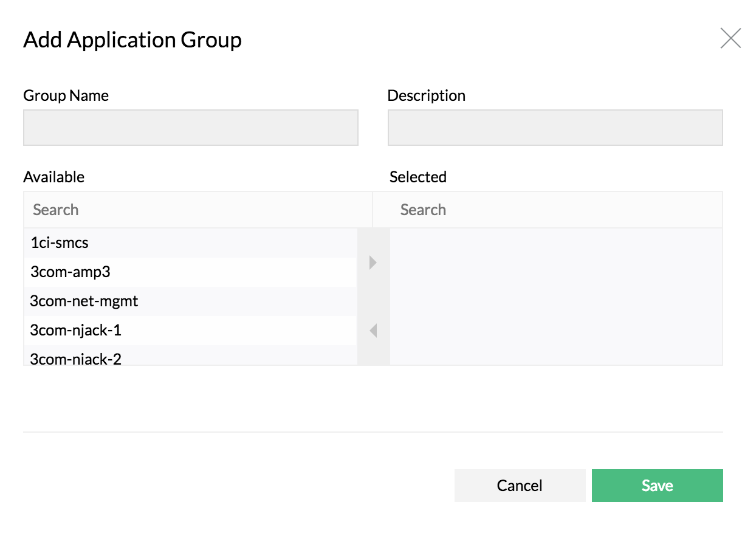Focus the Description text field
The height and width of the screenshot is (536, 756).
[554, 128]
